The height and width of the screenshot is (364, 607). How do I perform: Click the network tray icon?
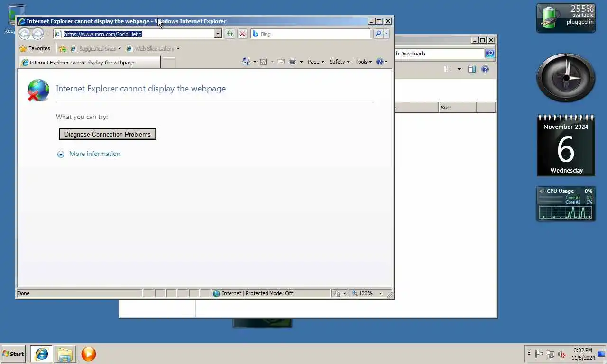551,354
